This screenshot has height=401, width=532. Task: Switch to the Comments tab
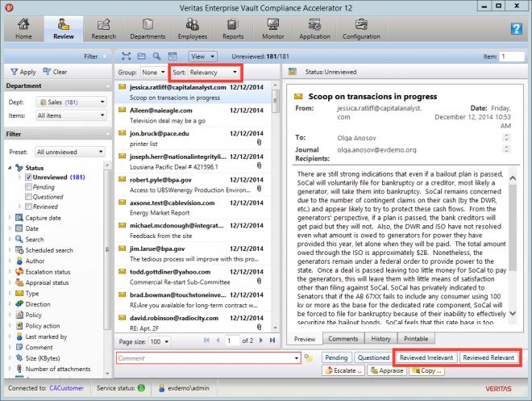pos(343,339)
